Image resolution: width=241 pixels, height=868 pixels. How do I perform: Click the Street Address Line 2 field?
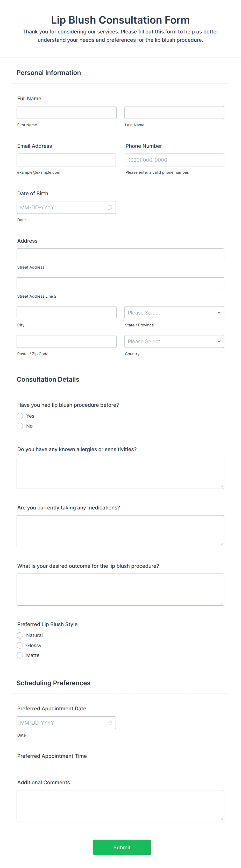point(120,284)
